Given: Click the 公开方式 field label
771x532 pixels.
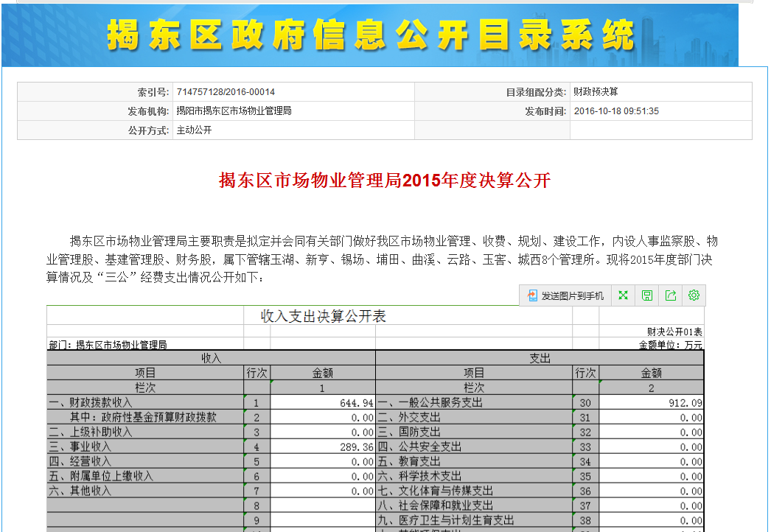Looking at the screenshot, I should click(x=148, y=130).
